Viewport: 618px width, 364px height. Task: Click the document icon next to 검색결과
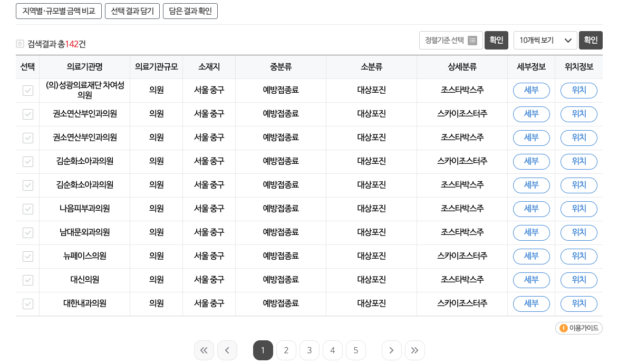(x=20, y=45)
